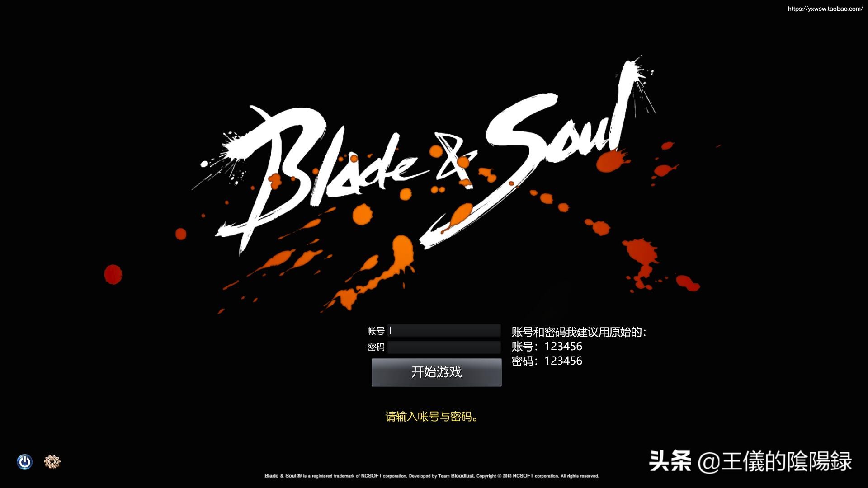The width and height of the screenshot is (868, 488).
Task: Click the blue power exit icon
Action: coord(24,462)
